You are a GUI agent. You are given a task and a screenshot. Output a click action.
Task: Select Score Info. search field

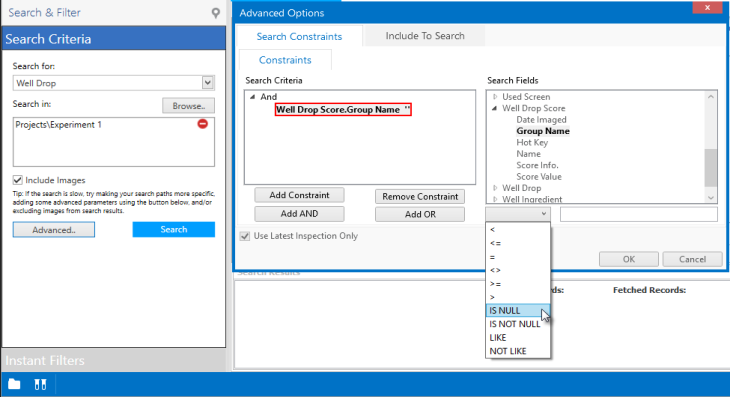(x=537, y=165)
